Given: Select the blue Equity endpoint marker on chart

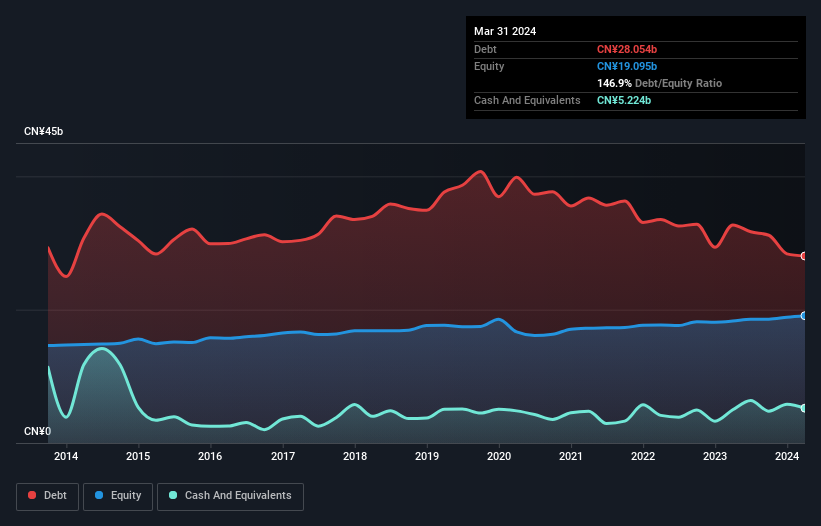Looking at the screenshot, I should (803, 315).
